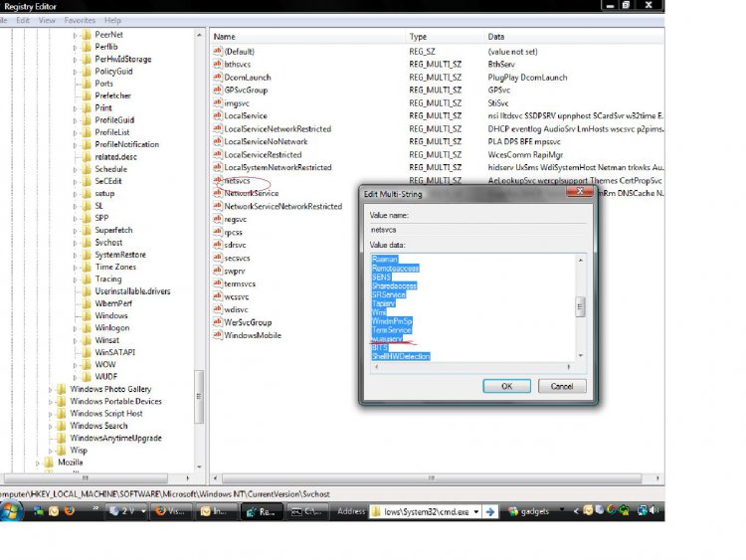Open Firefox from the quick launch bar
Screen dimensions: 746x560
pos(70,511)
